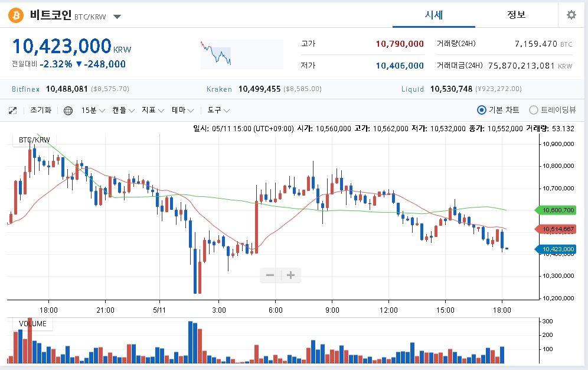
Task: Open the 도구 tools dropdown
Action: coord(218,110)
